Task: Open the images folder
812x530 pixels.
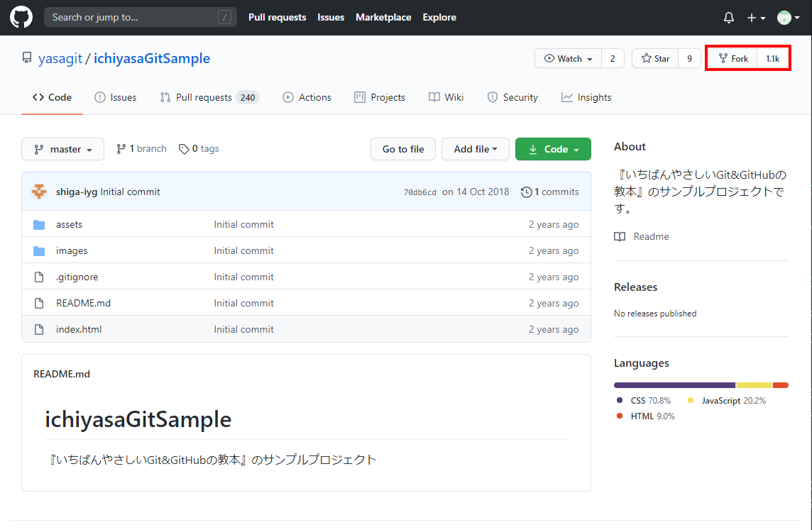Action: 72,251
